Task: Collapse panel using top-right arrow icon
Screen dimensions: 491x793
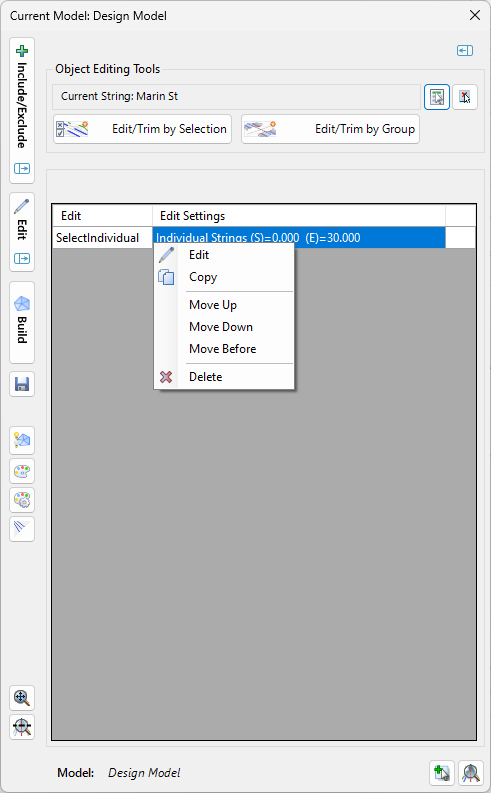Action: coord(465,51)
